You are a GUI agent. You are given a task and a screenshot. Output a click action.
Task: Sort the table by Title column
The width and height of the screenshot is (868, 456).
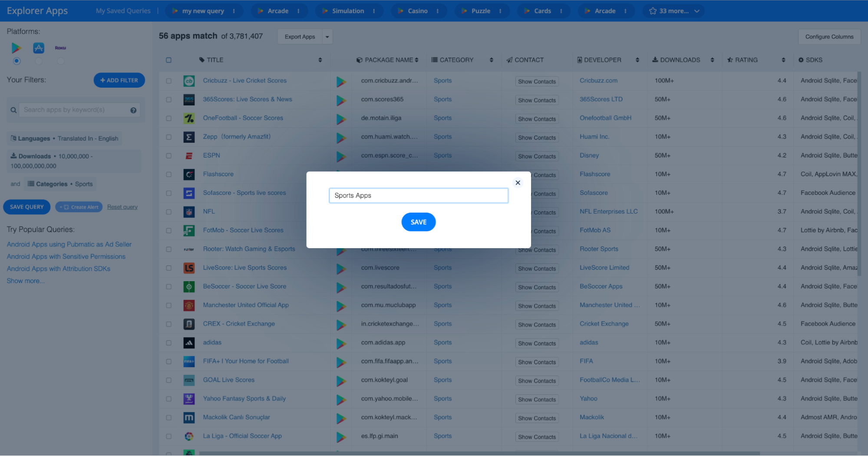coord(320,60)
